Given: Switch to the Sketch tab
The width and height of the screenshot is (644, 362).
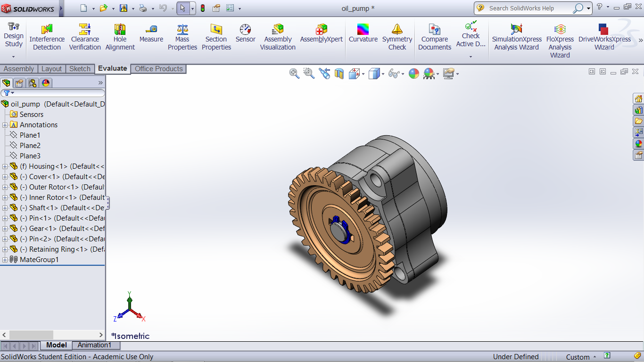Looking at the screenshot, I should [x=80, y=69].
